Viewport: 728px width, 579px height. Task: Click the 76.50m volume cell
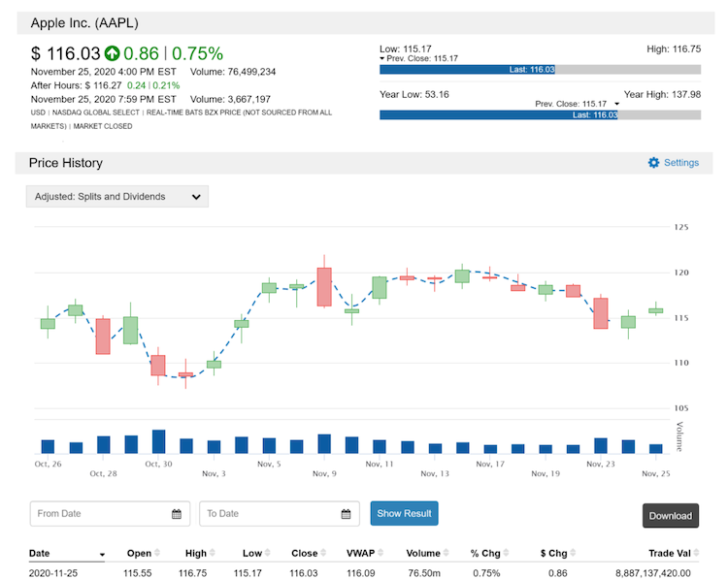pyautogui.click(x=424, y=573)
